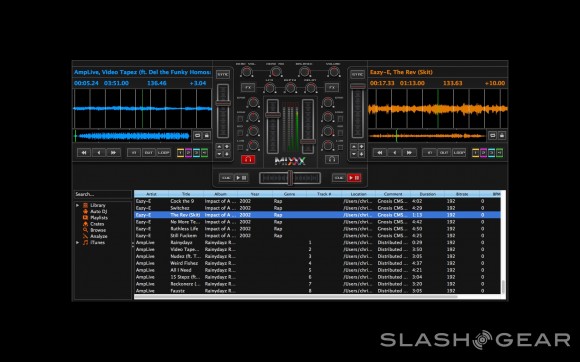580x362 pixels.
Task: Click the library Search field
Action: point(102,194)
